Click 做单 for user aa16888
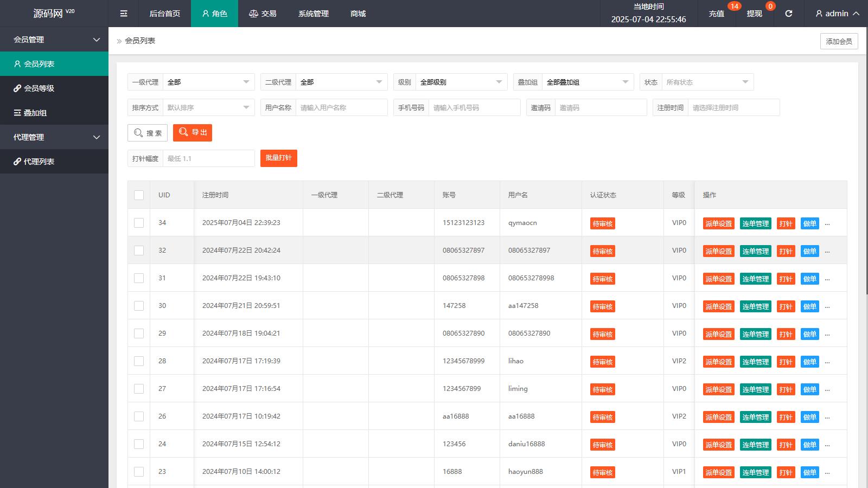Screen dimensions: 868x488 [x=810, y=417]
